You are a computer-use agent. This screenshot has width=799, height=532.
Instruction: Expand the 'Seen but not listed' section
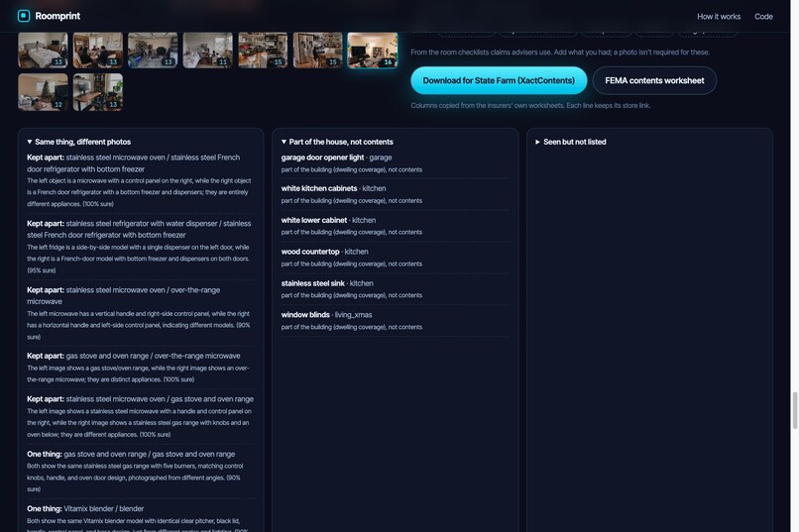(571, 142)
